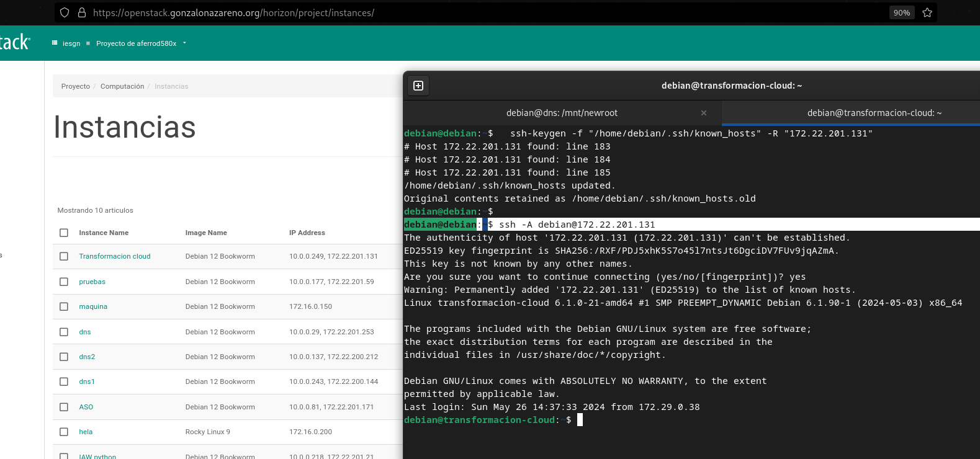Bookmark this page with the star icon
The height and width of the screenshot is (459, 980).
pos(927,12)
